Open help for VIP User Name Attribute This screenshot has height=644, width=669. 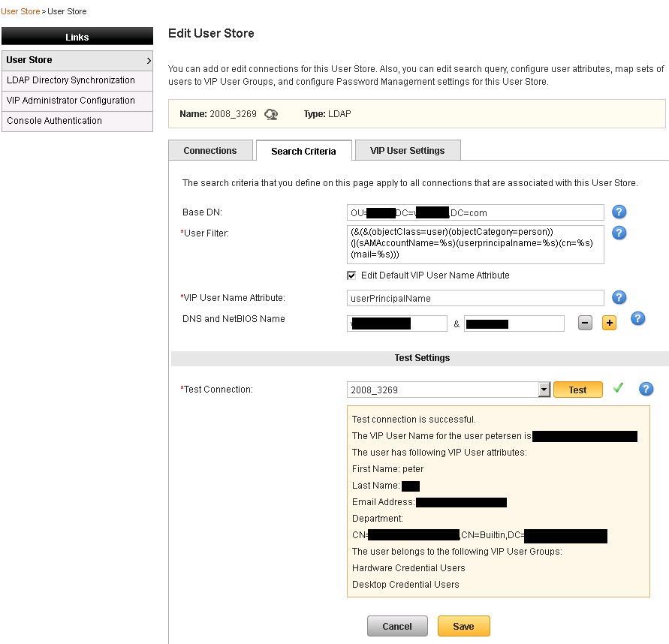[x=619, y=298]
